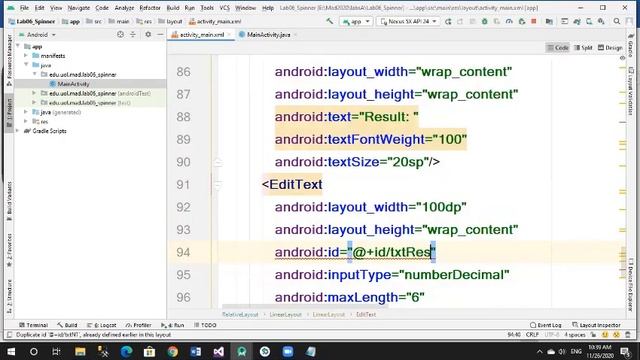Open the Build Variants side tab
Screen dimensions: 640x360
[x=9, y=201]
